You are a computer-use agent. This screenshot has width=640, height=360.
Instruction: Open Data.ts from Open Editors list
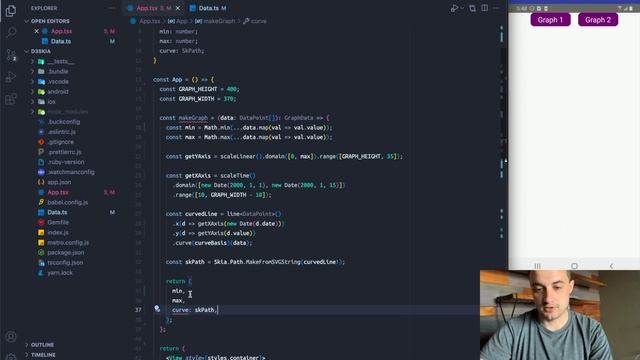click(x=61, y=41)
